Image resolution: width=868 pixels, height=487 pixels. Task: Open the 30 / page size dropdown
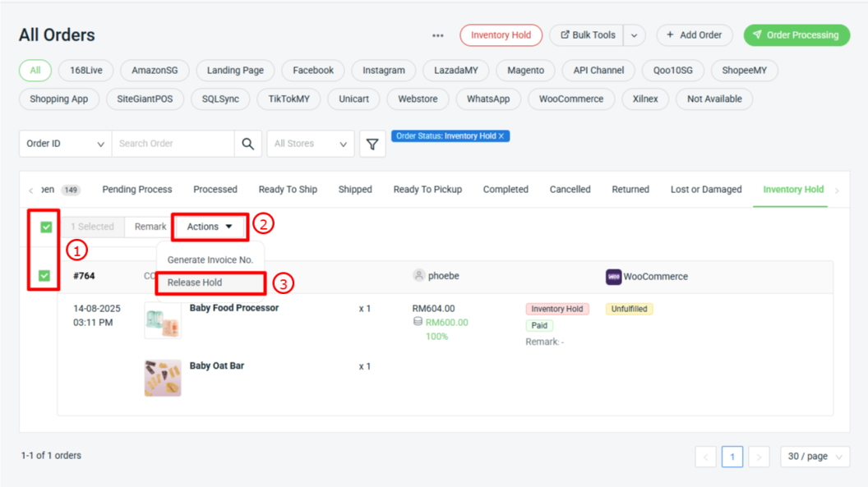(815, 457)
